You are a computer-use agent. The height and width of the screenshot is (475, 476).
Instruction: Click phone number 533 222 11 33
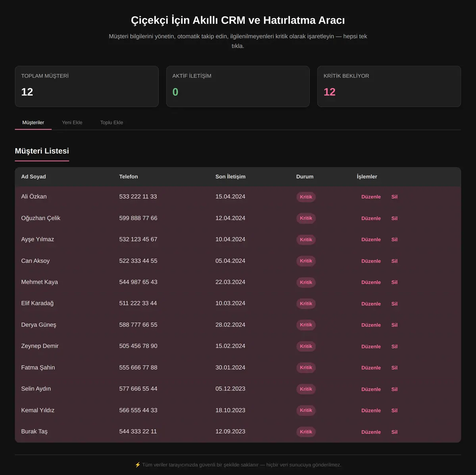coord(138,197)
